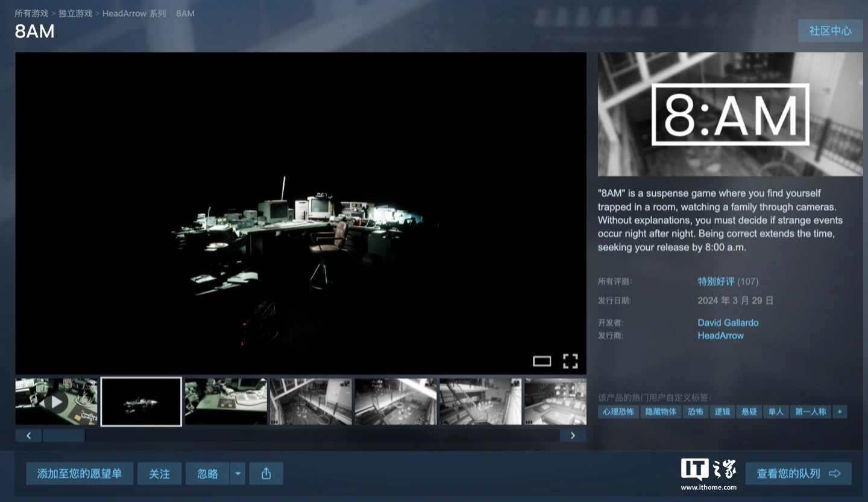
Task: Select the 悬疑 tag
Action: (x=749, y=411)
